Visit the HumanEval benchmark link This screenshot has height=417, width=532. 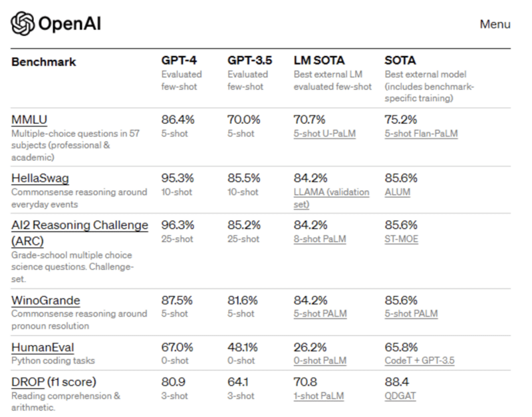coord(43,347)
